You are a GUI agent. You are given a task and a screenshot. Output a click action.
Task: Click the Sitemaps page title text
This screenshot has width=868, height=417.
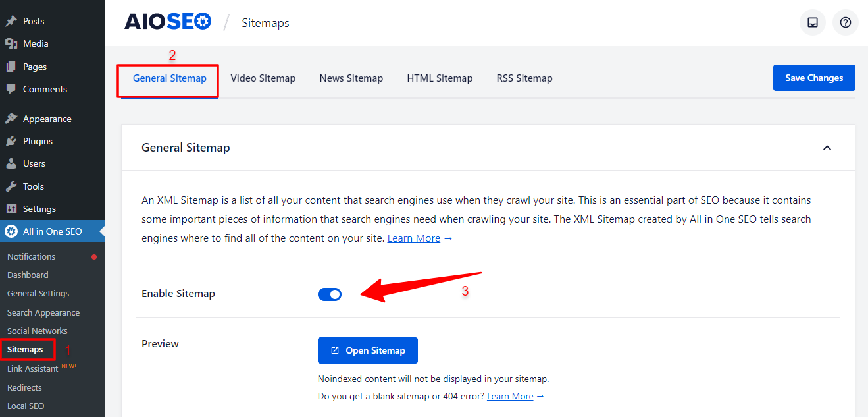(265, 23)
